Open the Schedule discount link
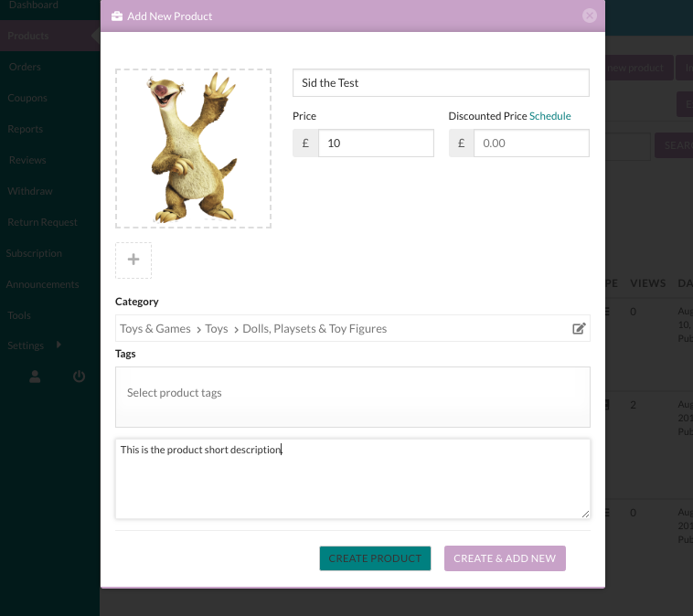 click(x=549, y=116)
